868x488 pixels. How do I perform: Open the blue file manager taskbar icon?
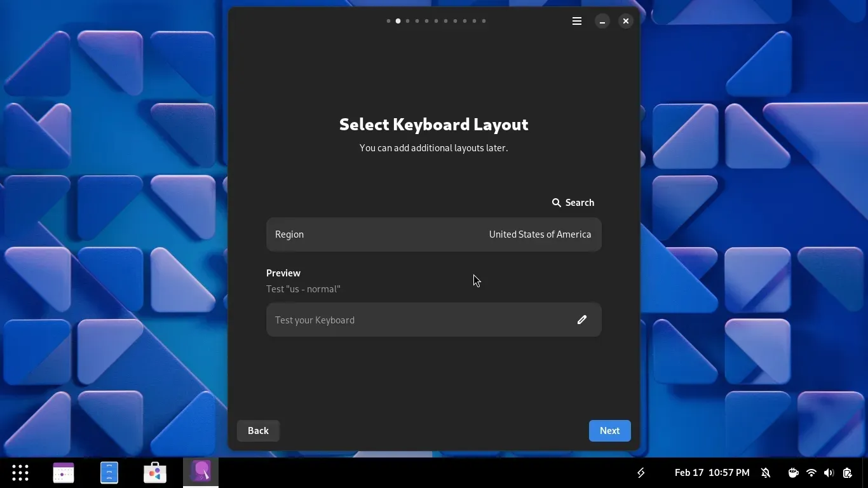[x=109, y=473]
